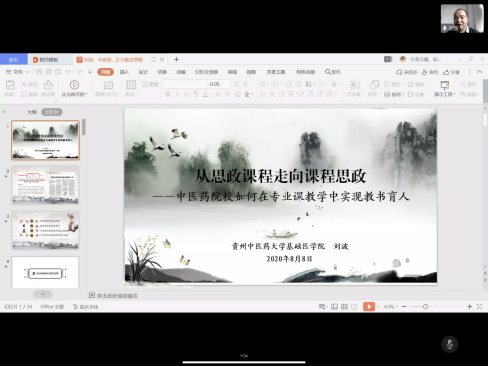
Task: Switch to the 插入 ribbon tab
Action: pos(124,72)
